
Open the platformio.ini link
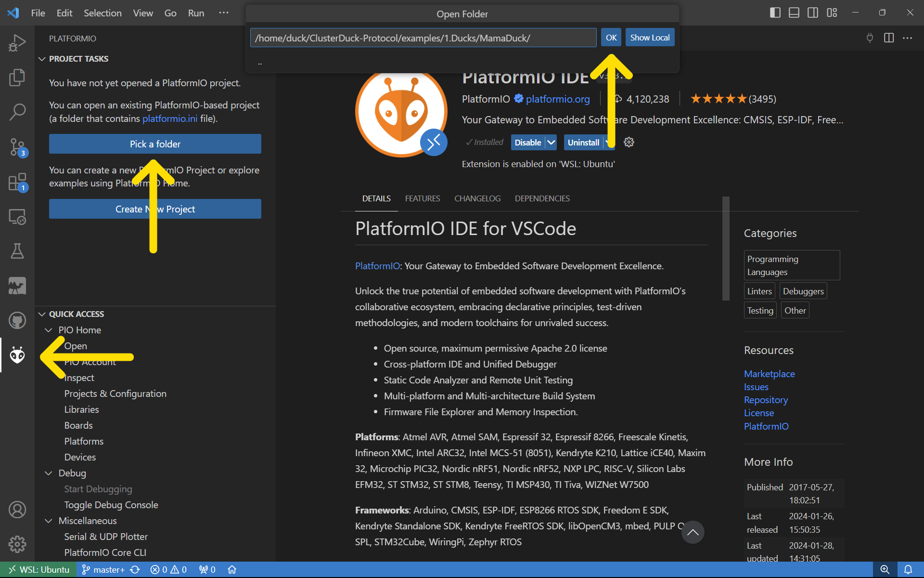tap(170, 118)
